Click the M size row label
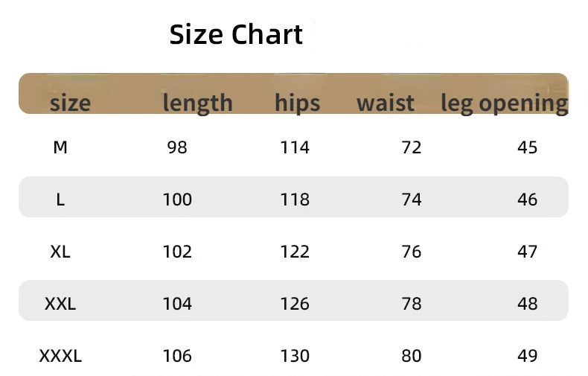 click(x=60, y=147)
